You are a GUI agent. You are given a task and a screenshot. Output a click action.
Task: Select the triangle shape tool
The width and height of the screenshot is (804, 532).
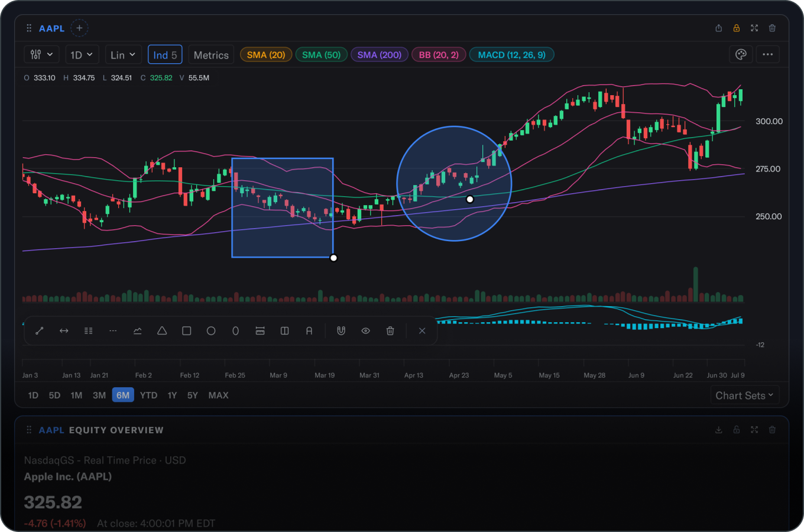162,331
